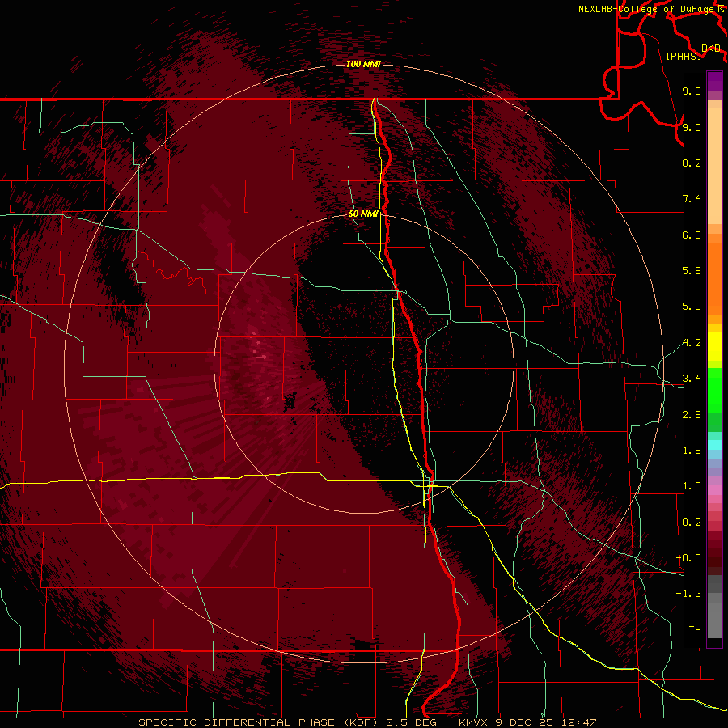
Task: Click the 50 NMI range ring label
Action: (x=363, y=214)
